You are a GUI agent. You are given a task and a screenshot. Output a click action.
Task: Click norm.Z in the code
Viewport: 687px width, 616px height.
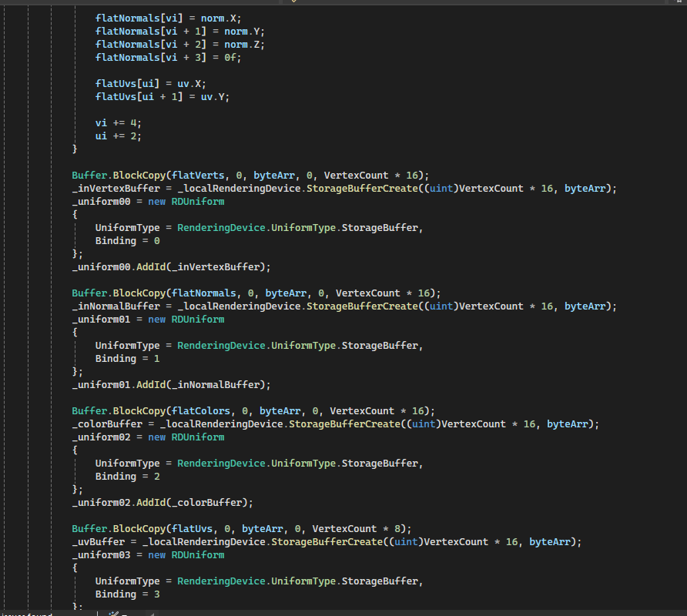pos(242,45)
